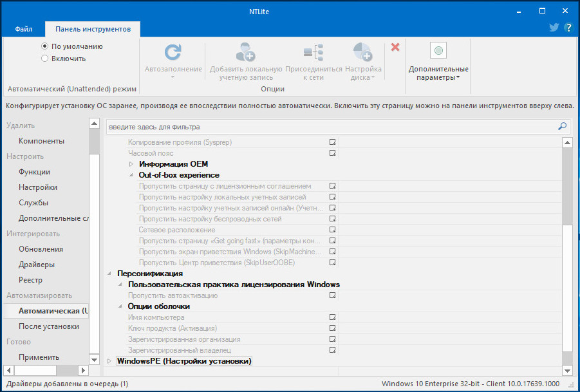Click the red X delete icon
Viewport: 580px width, 392px height.
pos(395,47)
